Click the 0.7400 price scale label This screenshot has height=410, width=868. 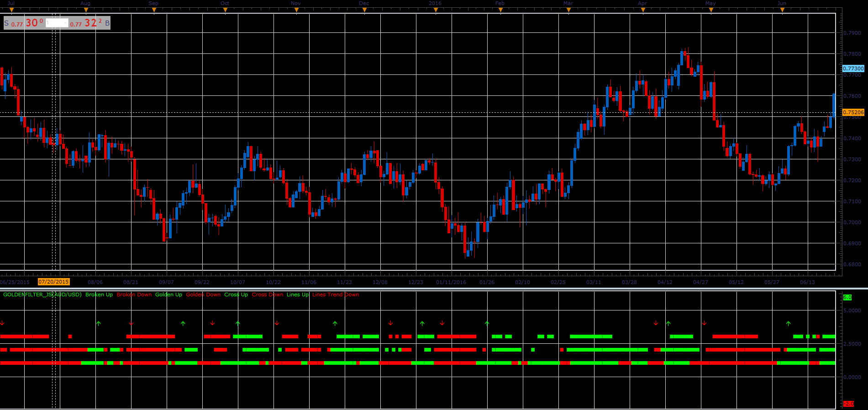(x=852, y=138)
